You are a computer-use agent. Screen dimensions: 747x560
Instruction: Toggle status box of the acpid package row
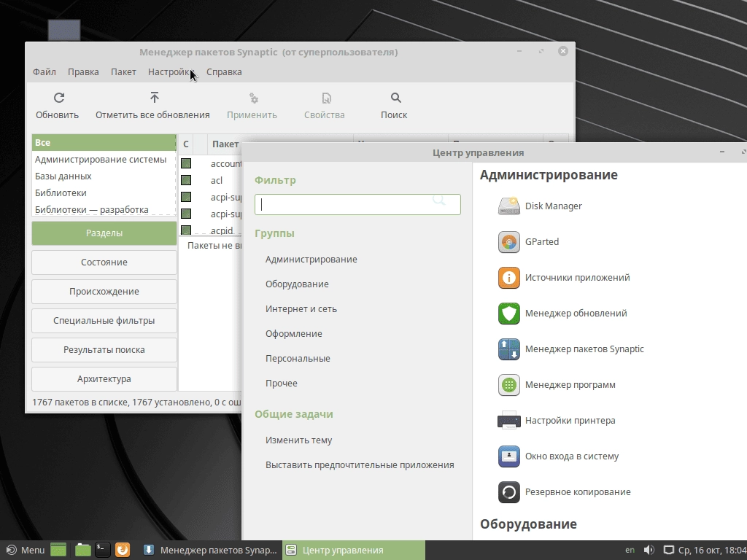(186, 230)
